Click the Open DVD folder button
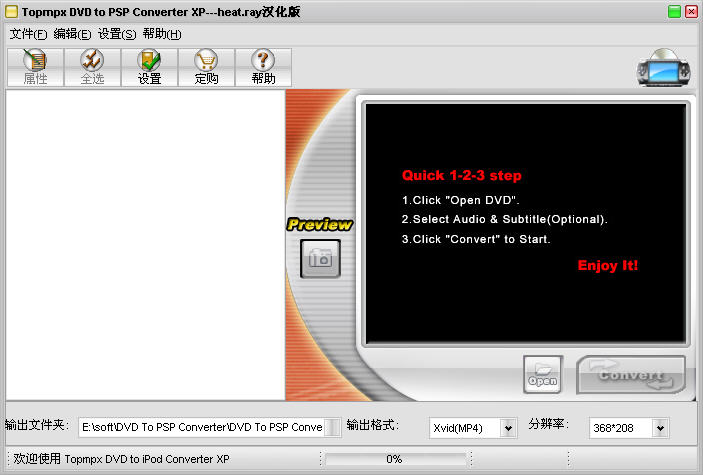The width and height of the screenshot is (703, 475). click(x=542, y=375)
